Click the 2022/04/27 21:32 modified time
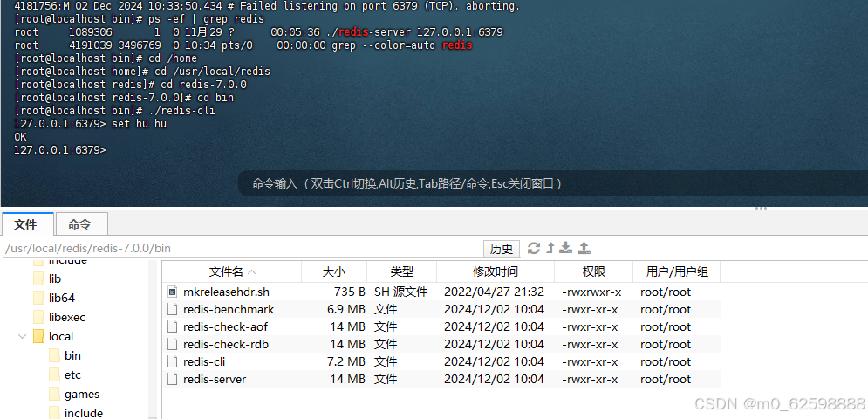The image size is (868, 419). pos(494,292)
